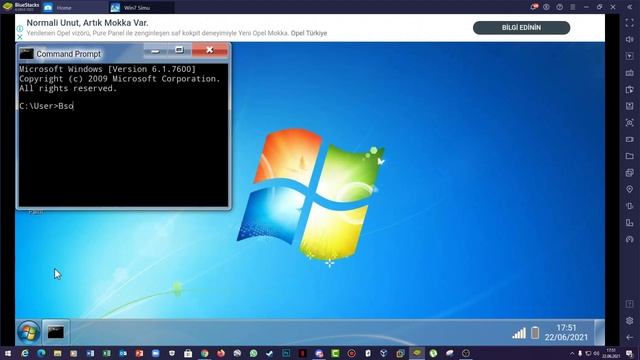Select Command Prompt in the Win7 taskbar
Screen dimensions: 640x360
coord(56,332)
